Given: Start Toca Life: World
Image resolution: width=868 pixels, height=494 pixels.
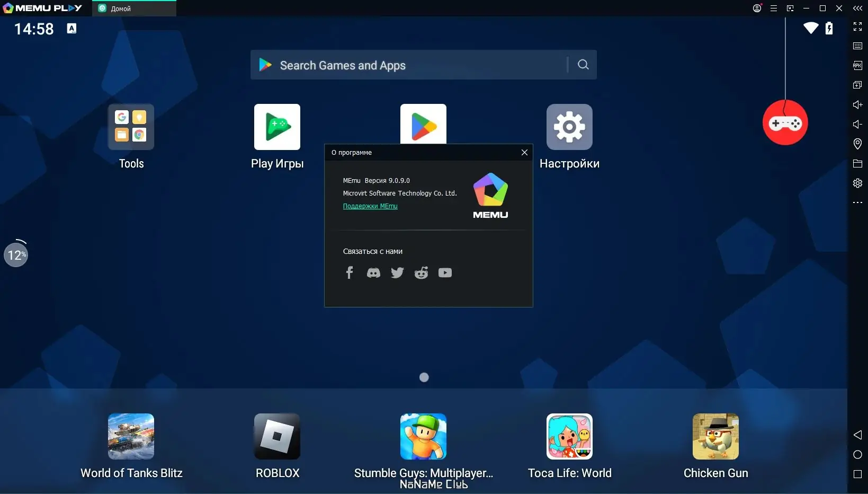Looking at the screenshot, I should (x=569, y=436).
